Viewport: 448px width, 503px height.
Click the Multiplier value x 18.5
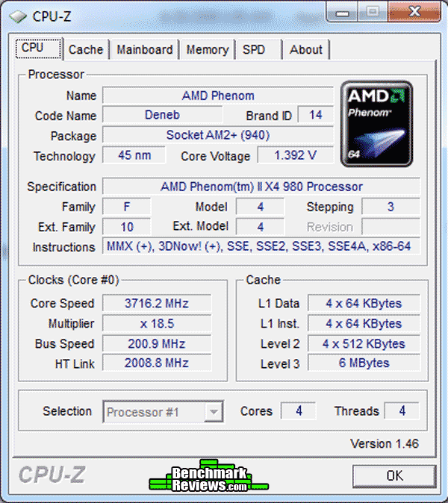pos(157,323)
